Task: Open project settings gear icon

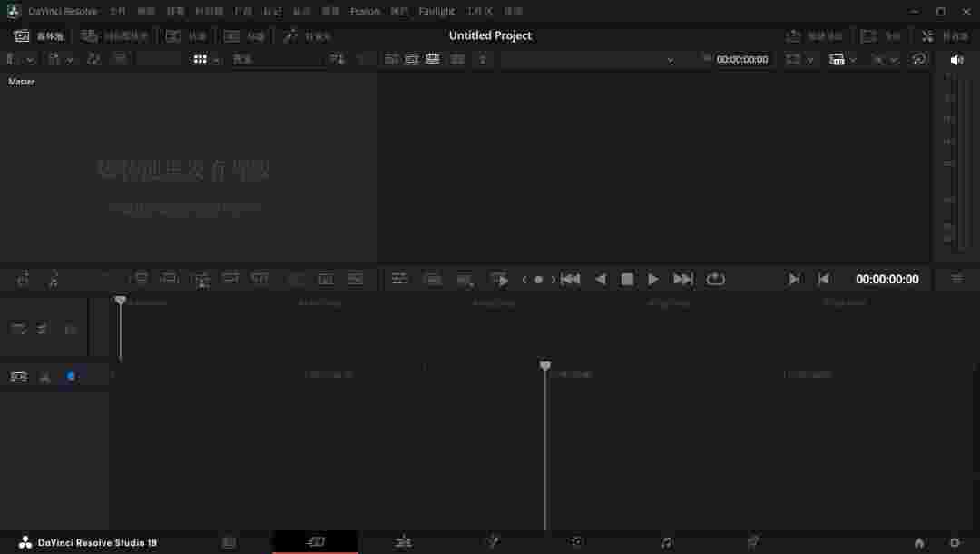Action: 955,542
